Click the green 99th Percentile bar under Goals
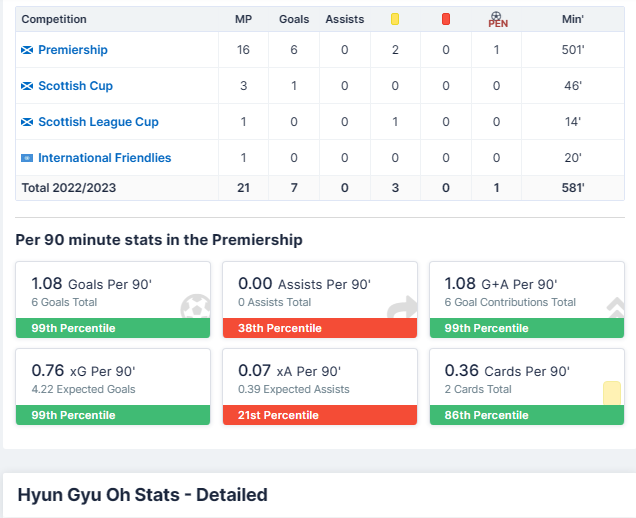This screenshot has width=636, height=518. tap(113, 328)
